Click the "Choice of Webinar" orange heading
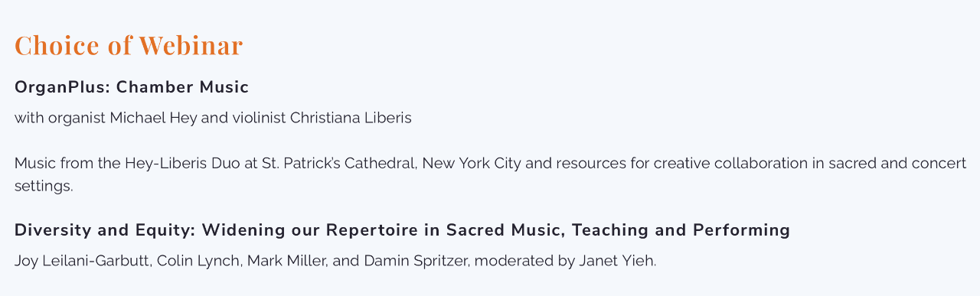This screenshot has width=980, height=296. pyautogui.click(x=129, y=45)
